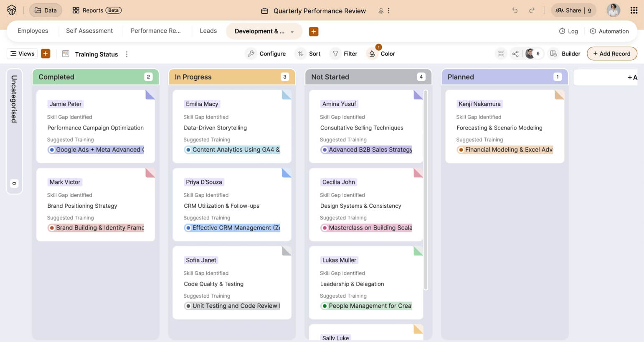Screen dimensions: 644x342
Task: Click the Add Record button
Action: pyautogui.click(x=611, y=54)
